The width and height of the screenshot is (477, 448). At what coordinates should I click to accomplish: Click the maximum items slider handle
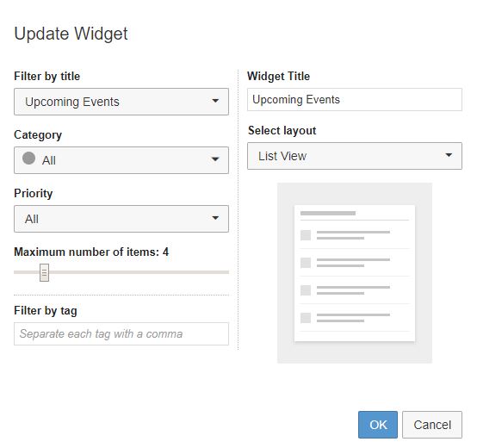coord(44,272)
